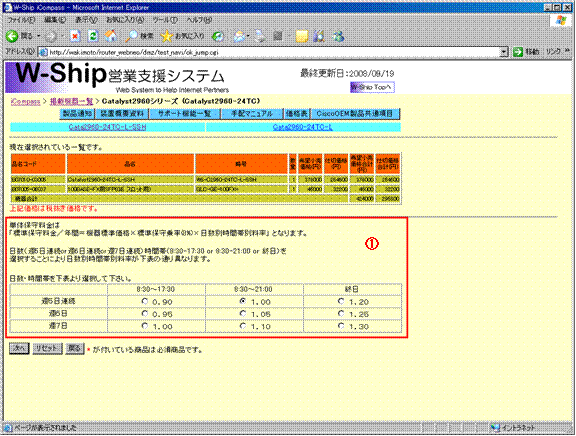Select 0.90 for 週5日連続 8:30~17:30
The image size is (576, 436).
pos(145,301)
